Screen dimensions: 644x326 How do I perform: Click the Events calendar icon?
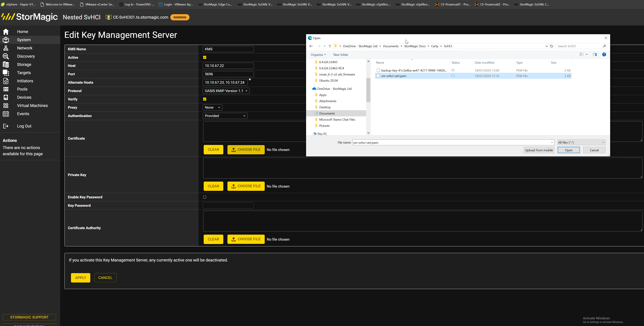[6, 114]
